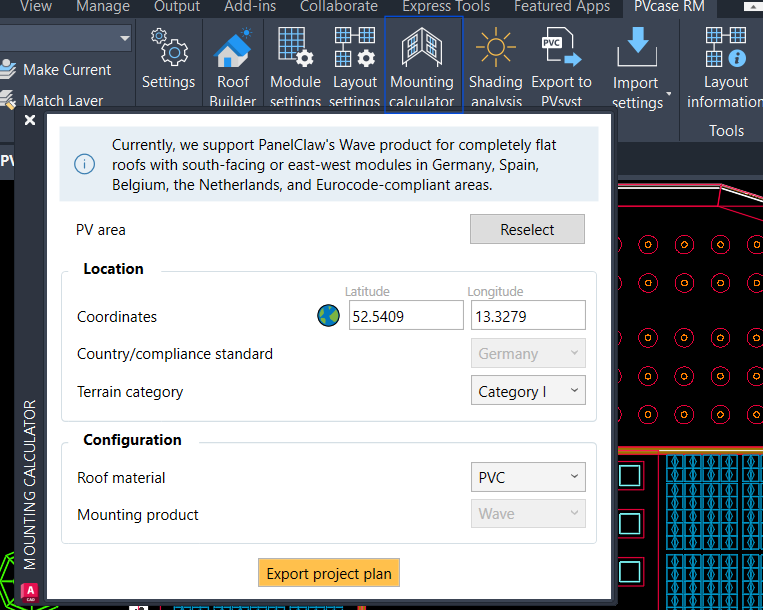Click the Reselect PV area button

[x=527, y=229]
